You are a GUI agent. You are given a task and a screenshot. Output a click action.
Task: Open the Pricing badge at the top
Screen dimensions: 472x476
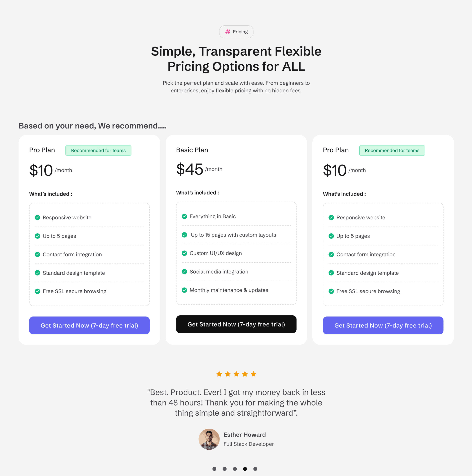236,32
